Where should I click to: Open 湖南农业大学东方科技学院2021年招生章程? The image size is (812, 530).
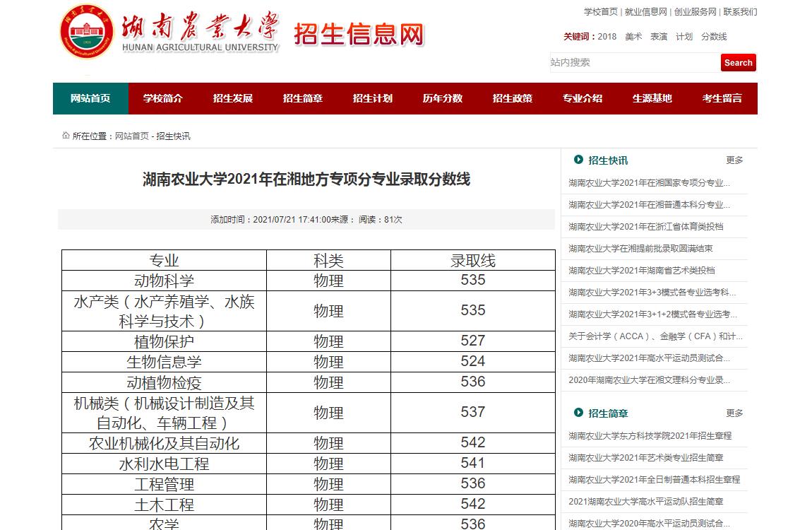tap(650, 436)
